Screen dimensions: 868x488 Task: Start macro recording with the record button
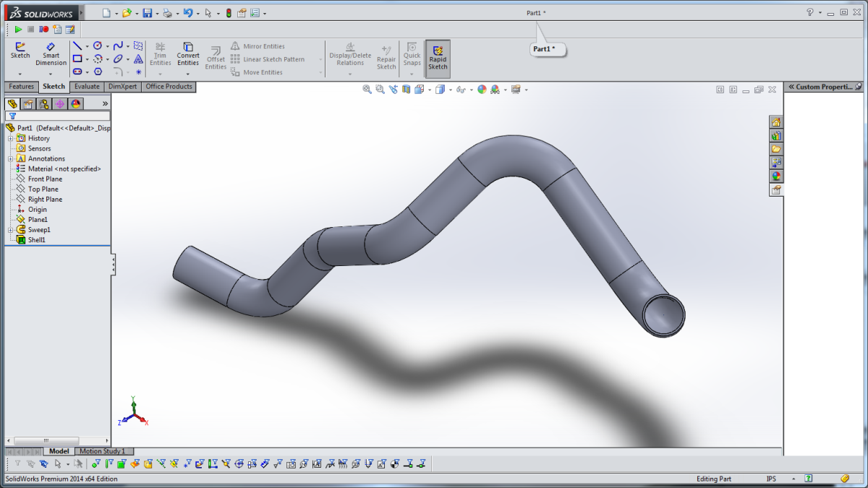pyautogui.click(x=43, y=30)
